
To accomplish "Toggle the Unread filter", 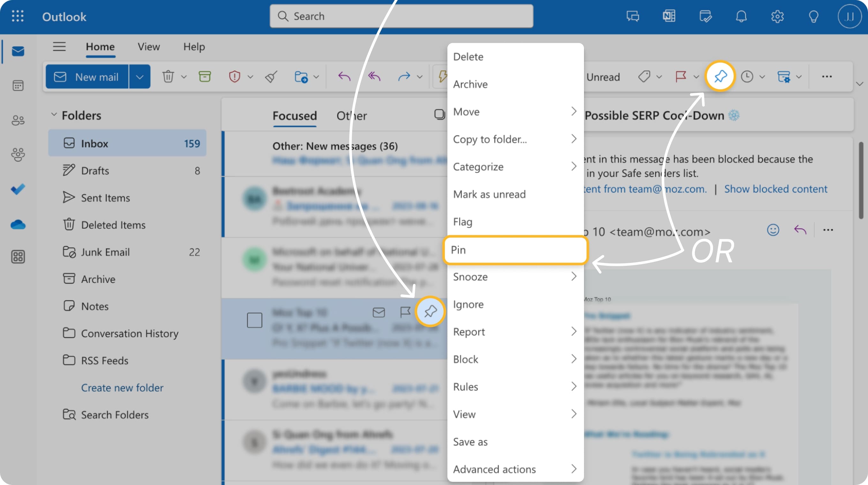I will tap(603, 77).
